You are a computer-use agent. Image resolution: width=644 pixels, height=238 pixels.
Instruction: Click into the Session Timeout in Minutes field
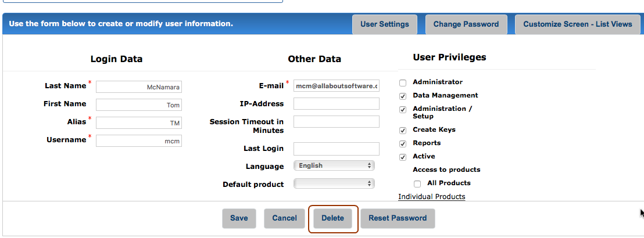[337, 121]
